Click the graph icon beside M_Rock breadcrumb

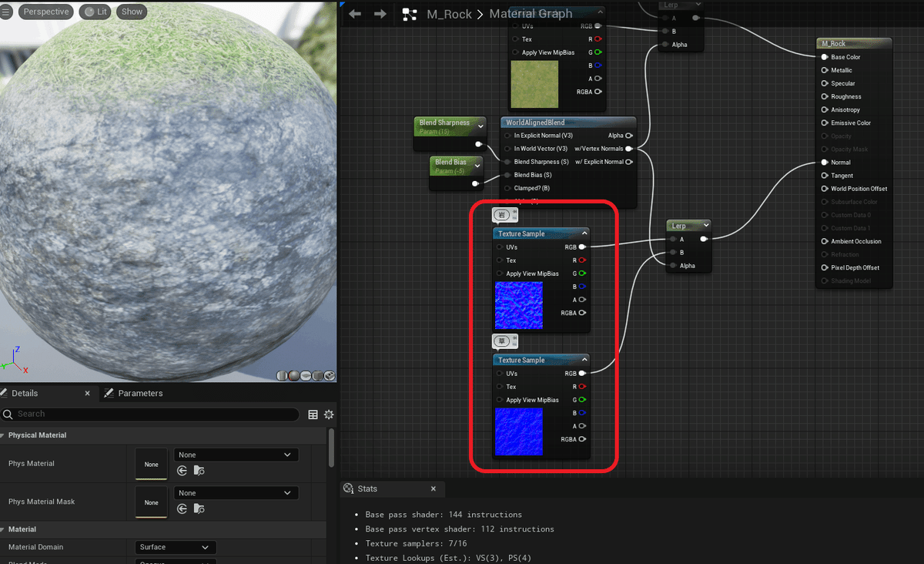point(410,14)
